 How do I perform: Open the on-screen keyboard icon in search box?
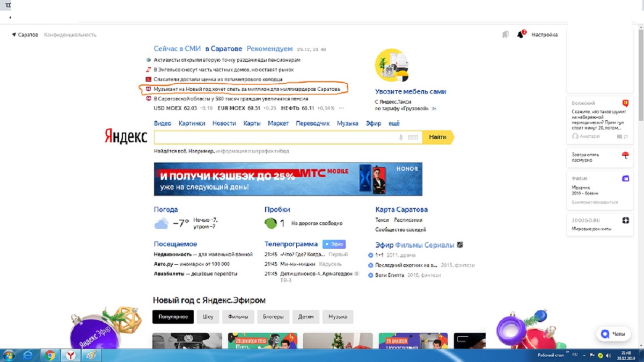point(413,137)
